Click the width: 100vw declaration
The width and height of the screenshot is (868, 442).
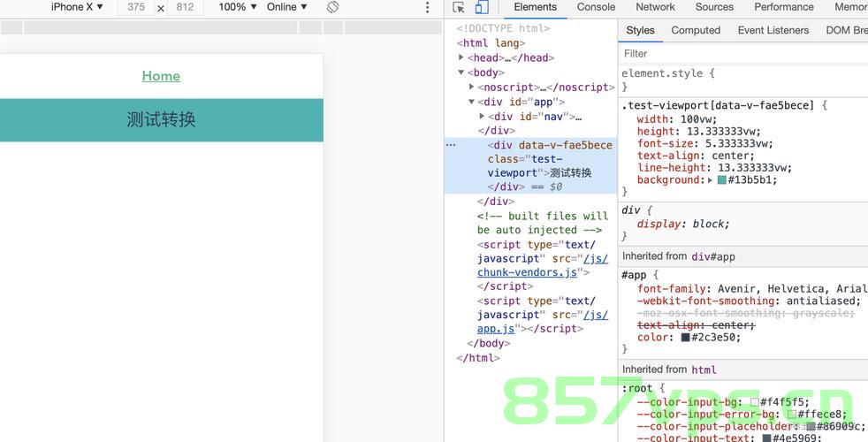pyautogui.click(x=677, y=119)
